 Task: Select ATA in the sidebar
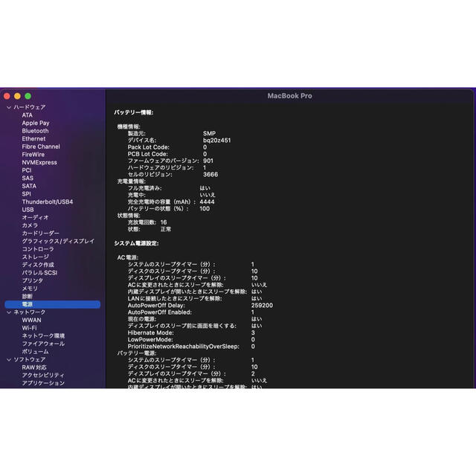tap(27, 115)
